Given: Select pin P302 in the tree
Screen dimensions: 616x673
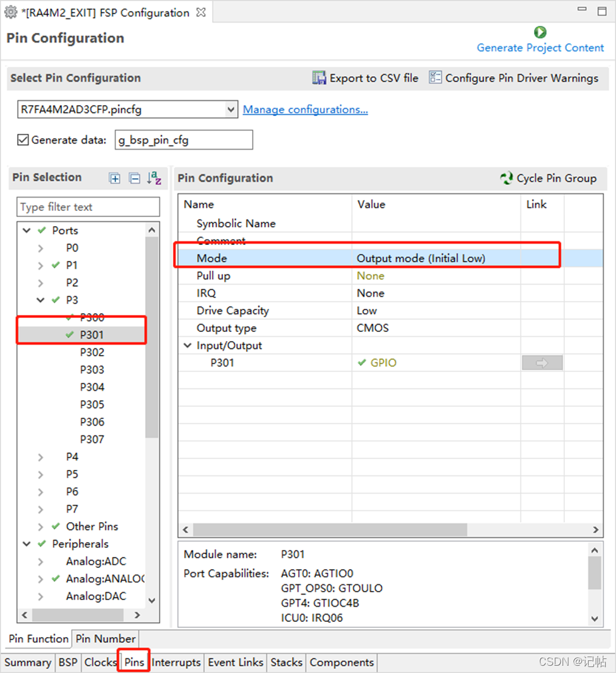Looking at the screenshot, I should pyautogui.click(x=92, y=353).
